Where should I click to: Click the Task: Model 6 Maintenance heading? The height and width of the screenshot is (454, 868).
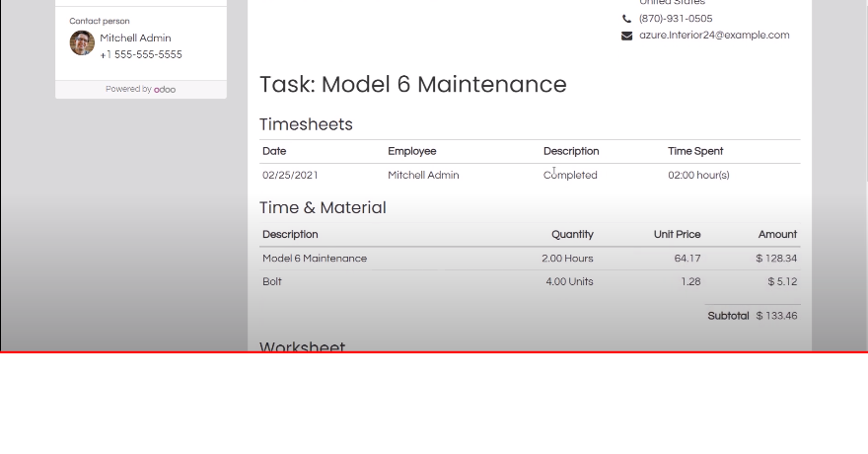point(412,85)
